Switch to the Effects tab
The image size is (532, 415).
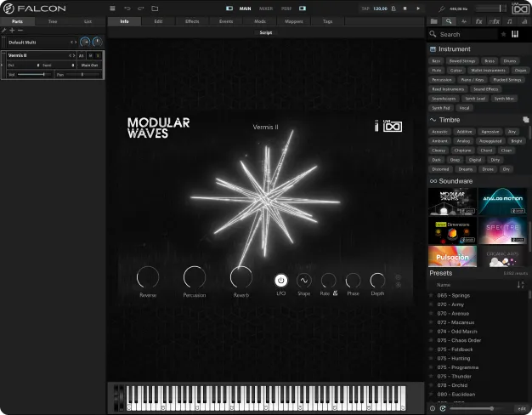point(192,20)
